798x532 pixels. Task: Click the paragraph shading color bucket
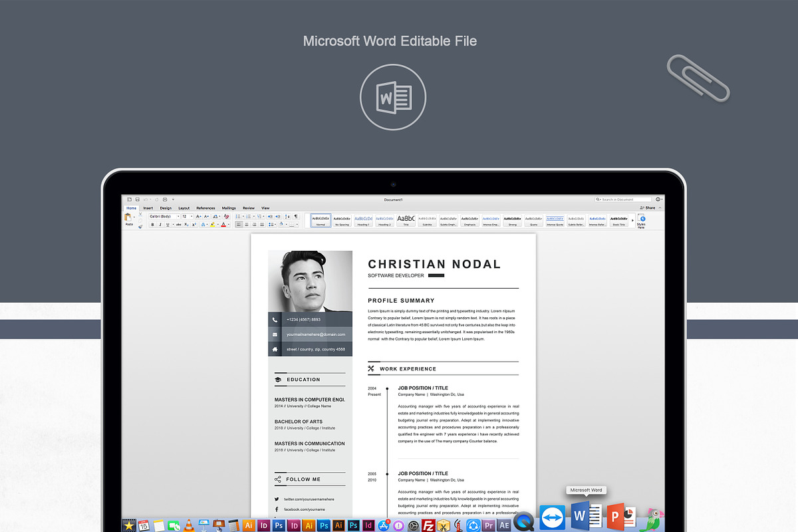(x=281, y=224)
